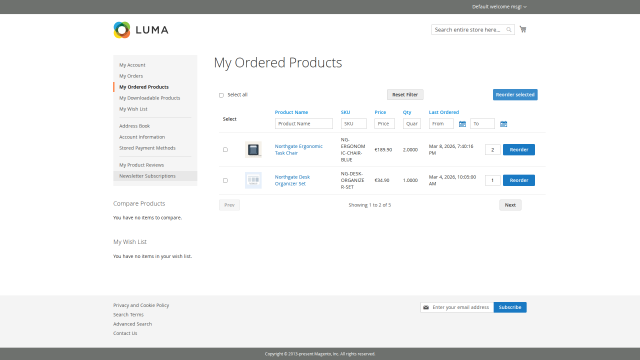The image size is (640, 360).
Task: Sort by Price column header
Action: point(380,112)
